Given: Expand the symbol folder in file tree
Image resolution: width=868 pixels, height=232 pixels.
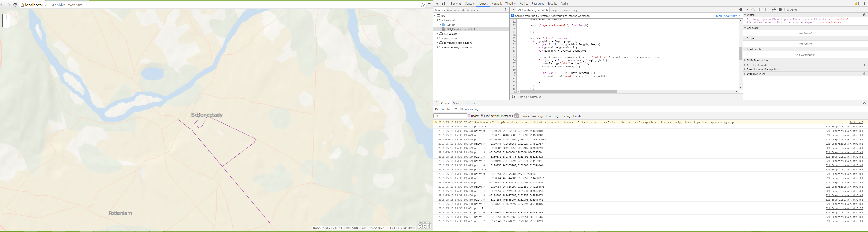Looking at the screenshot, I should pos(440,25).
